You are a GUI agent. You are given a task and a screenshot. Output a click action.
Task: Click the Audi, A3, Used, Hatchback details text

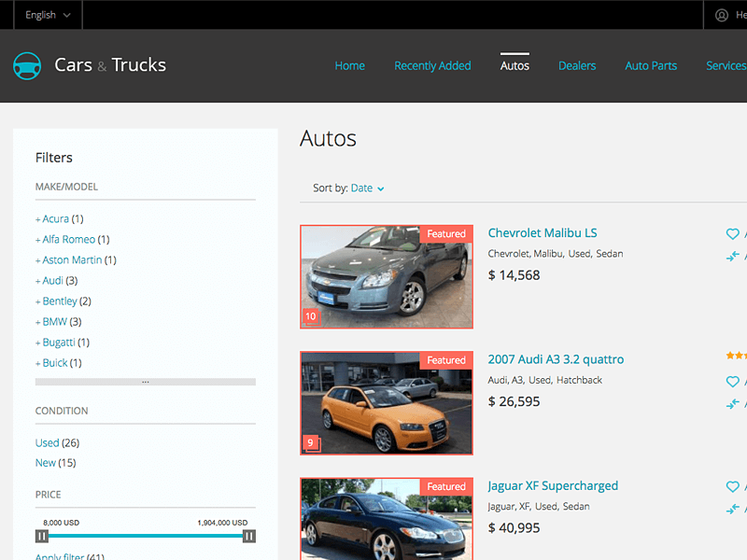[x=545, y=380]
